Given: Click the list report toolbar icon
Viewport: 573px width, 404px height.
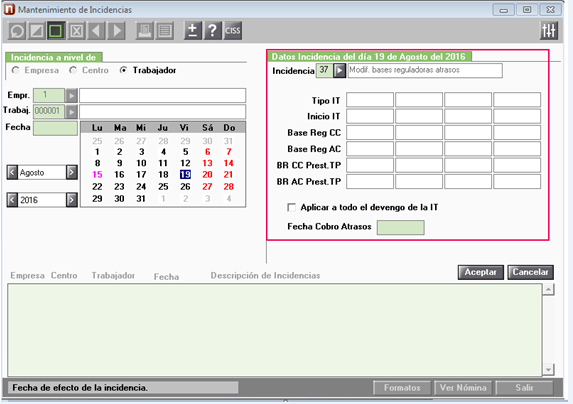Looking at the screenshot, I should pyautogui.click(x=164, y=31).
